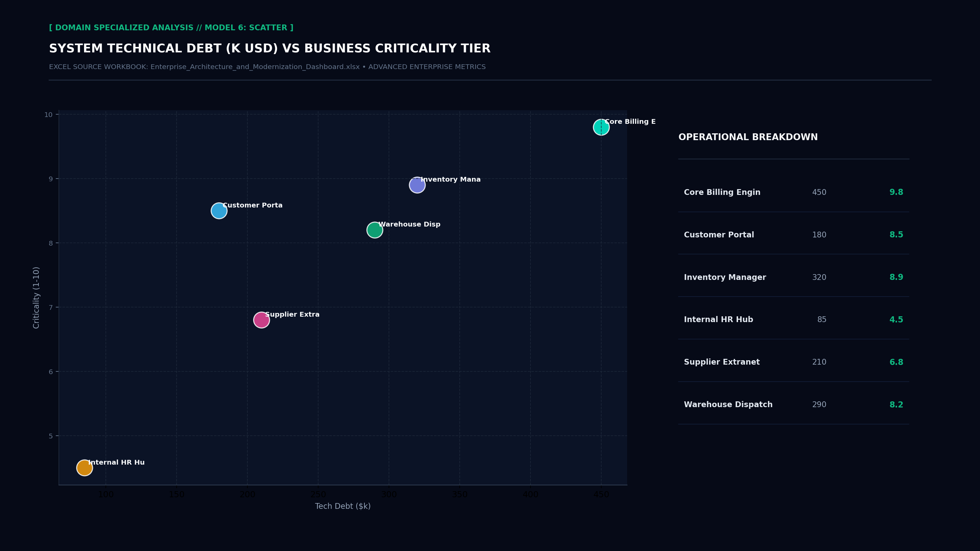Click the 210 debt value for Supplier Extranet

819,362
